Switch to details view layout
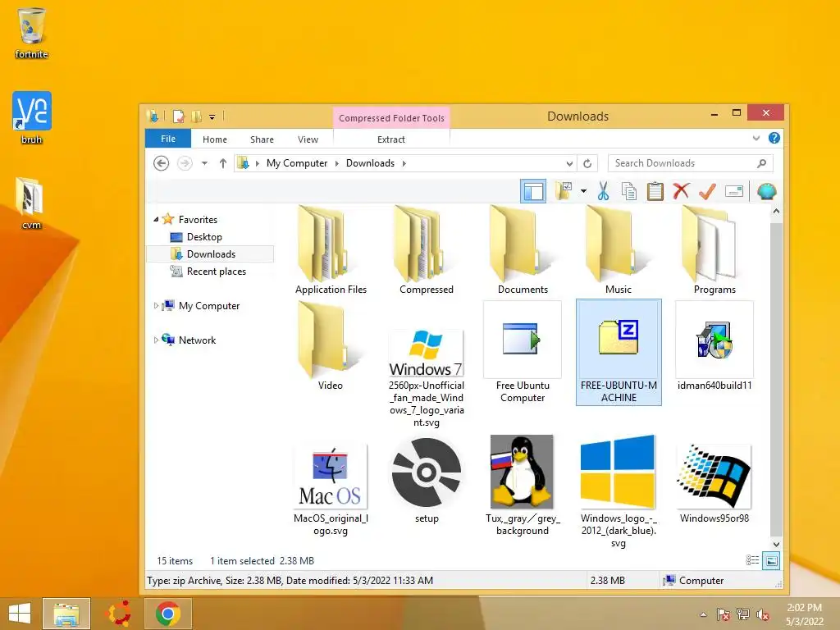Image resolution: width=840 pixels, height=630 pixels. (x=753, y=560)
